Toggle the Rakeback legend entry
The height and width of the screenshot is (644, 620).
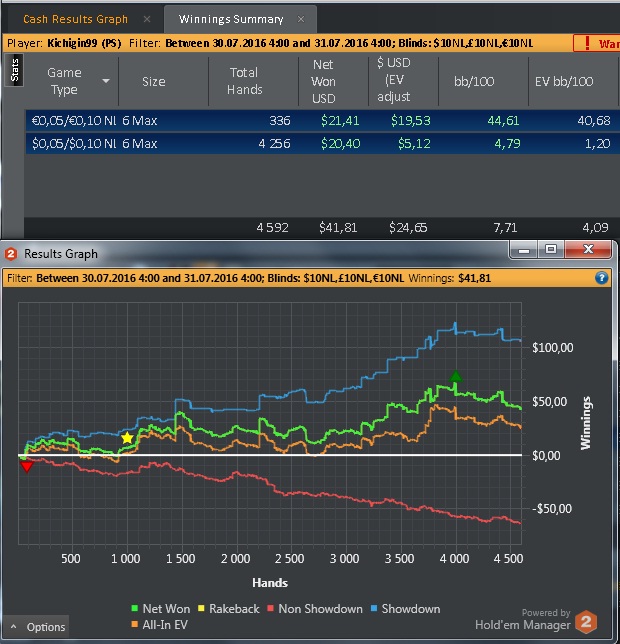229,609
